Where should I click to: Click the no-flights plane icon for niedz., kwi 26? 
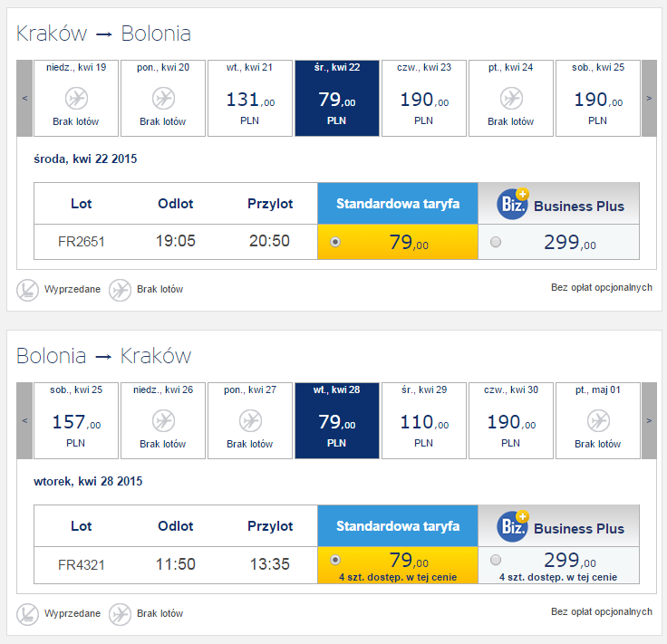pos(163,421)
